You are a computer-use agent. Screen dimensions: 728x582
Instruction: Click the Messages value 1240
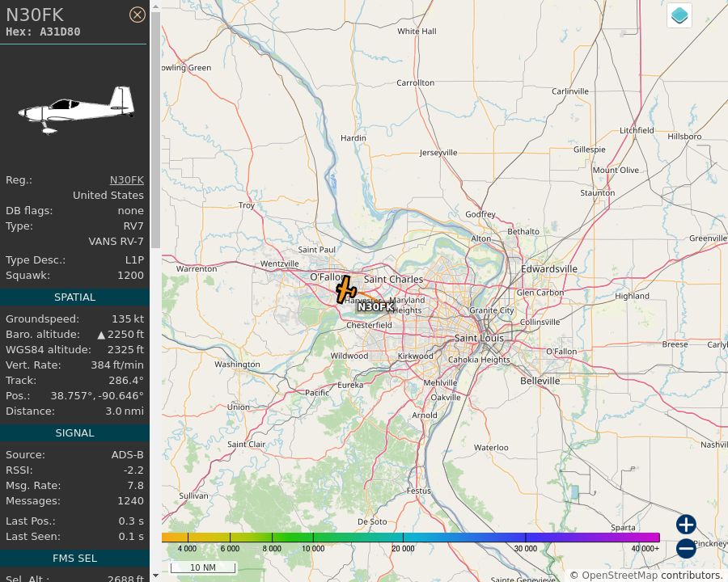pyautogui.click(x=130, y=501)
